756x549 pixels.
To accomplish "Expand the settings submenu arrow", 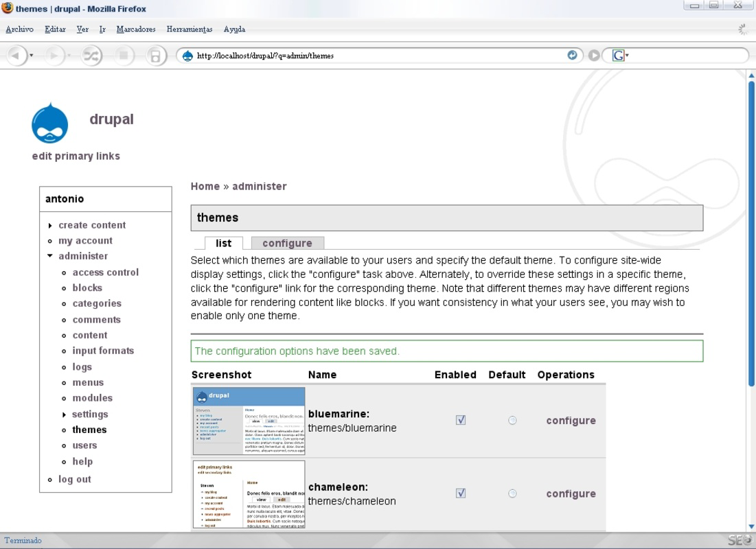I will pyautogui.click(x=64, y=414).
